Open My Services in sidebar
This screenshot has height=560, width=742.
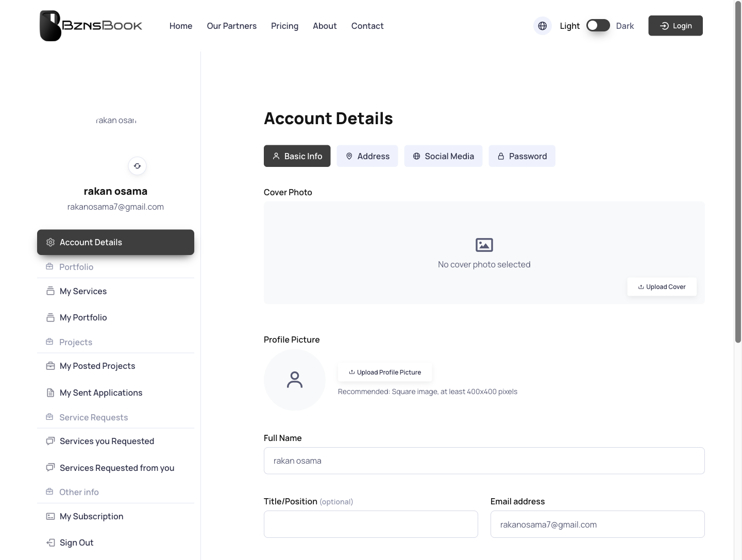(115, 291)
